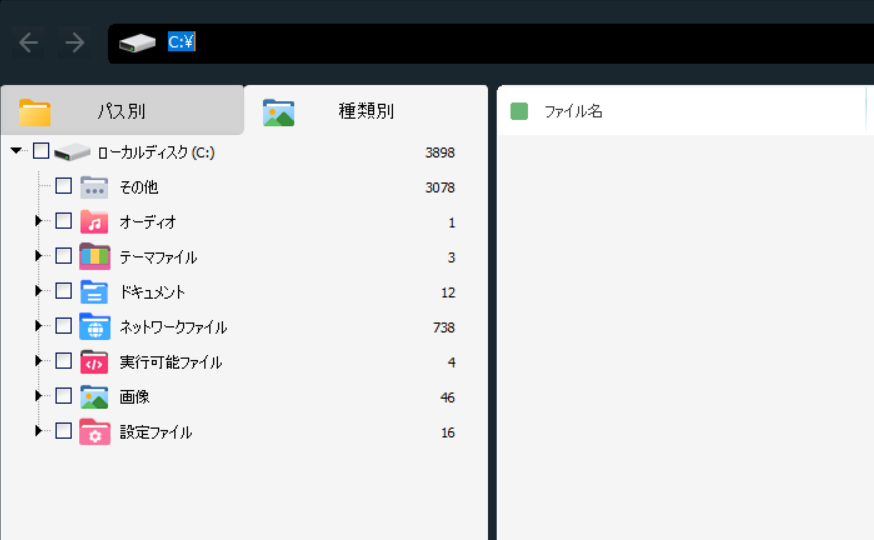Check the 実行可能ファイル checkbox
Image resolution: width=874 pixels, height=540 pixels.
coord(64,361)
